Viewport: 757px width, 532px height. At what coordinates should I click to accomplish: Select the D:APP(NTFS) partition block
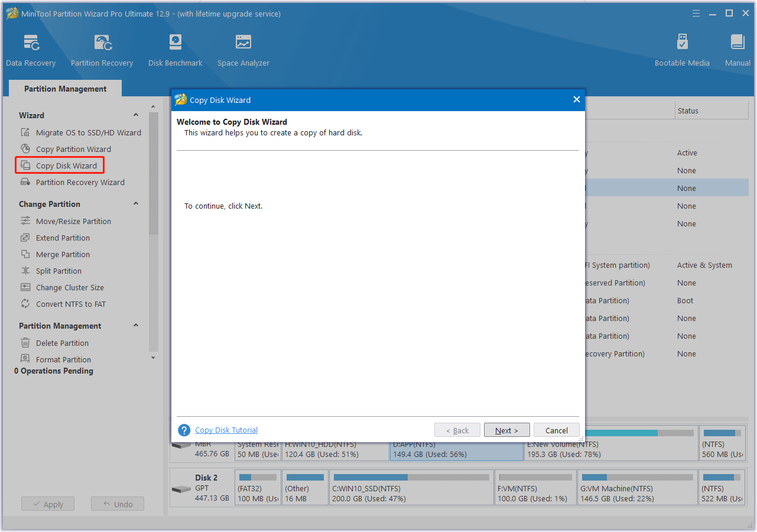click(456, 450)
